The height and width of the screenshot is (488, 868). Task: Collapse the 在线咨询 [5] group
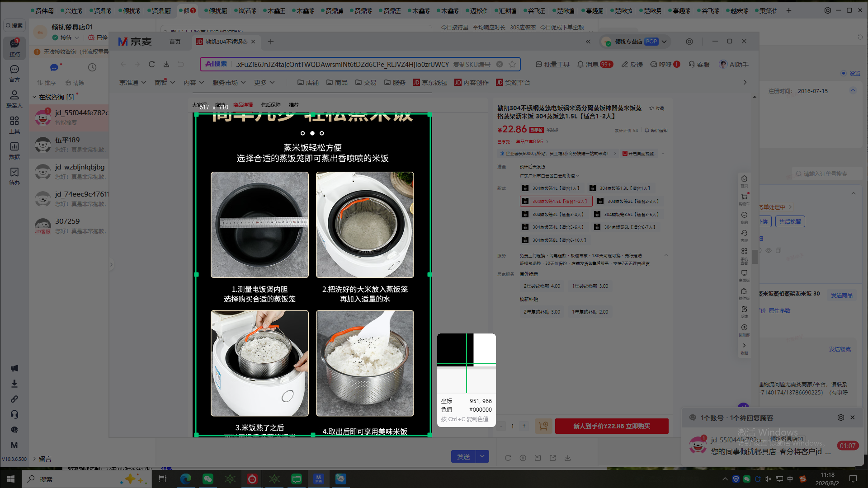point(34,97)
